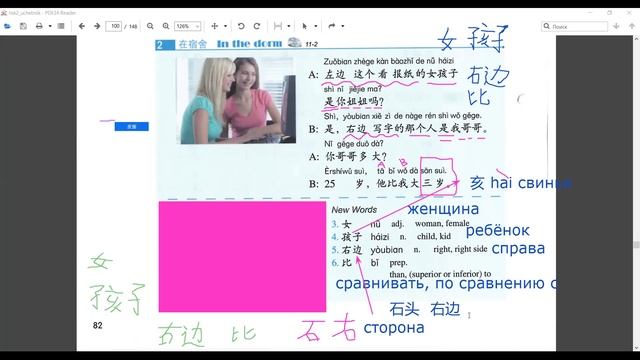Click the fit-to-width icon
The image size is (640, 360).
click(x=278, y=26)
